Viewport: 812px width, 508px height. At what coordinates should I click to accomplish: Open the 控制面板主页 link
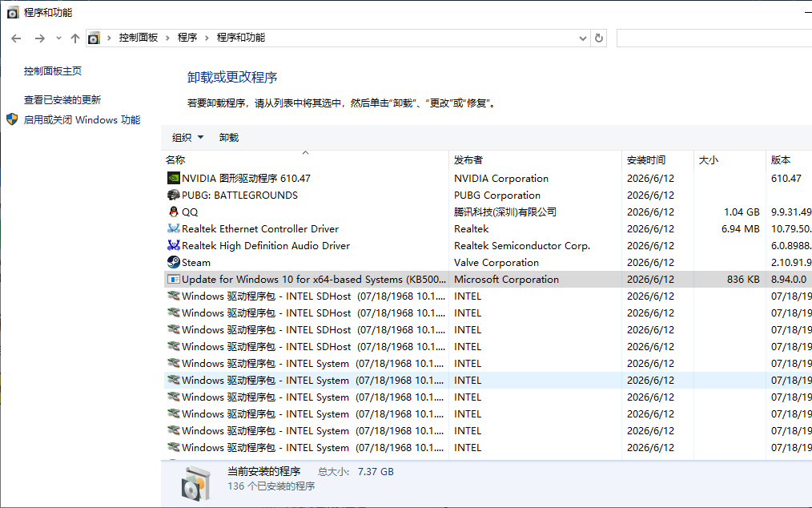[x=53, y=71]
